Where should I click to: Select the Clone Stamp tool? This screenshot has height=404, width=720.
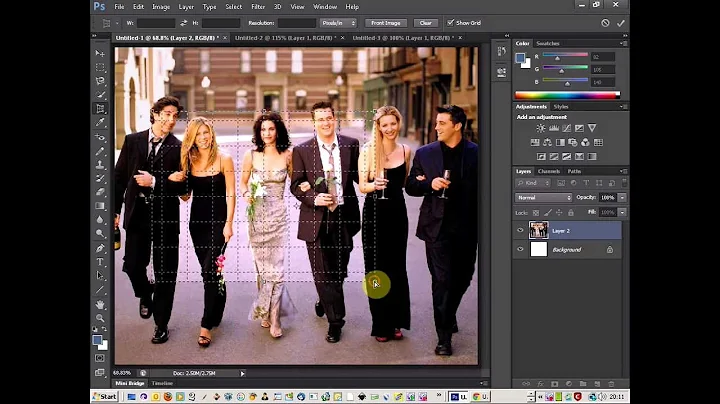(100, 164)
